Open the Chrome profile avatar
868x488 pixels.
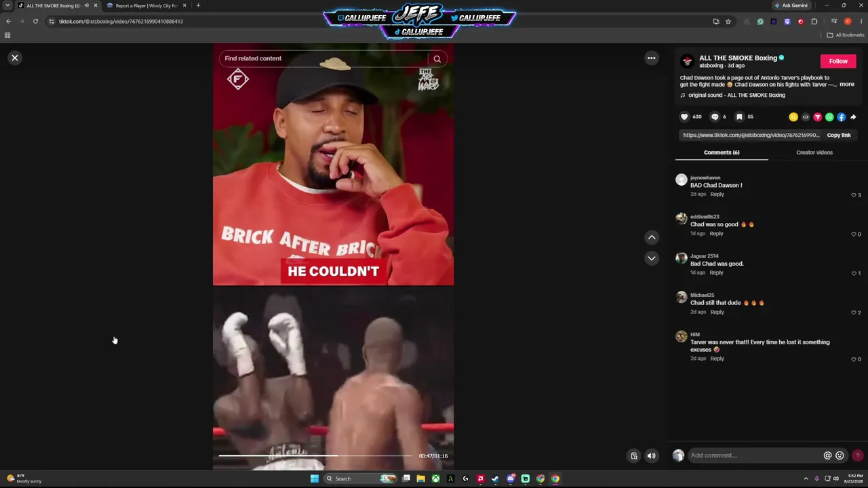click(x=848, y=21)
